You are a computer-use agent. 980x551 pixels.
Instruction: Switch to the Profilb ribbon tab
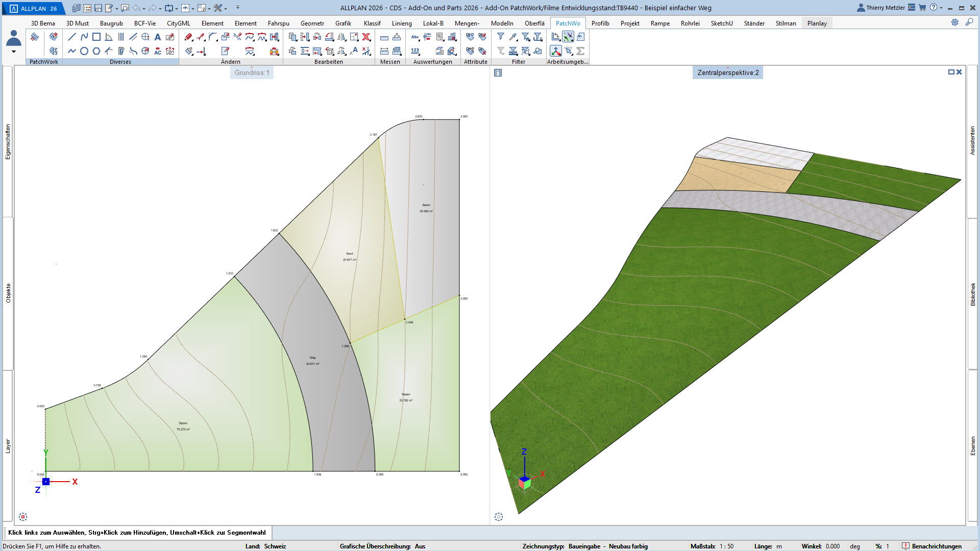point(600,23)
